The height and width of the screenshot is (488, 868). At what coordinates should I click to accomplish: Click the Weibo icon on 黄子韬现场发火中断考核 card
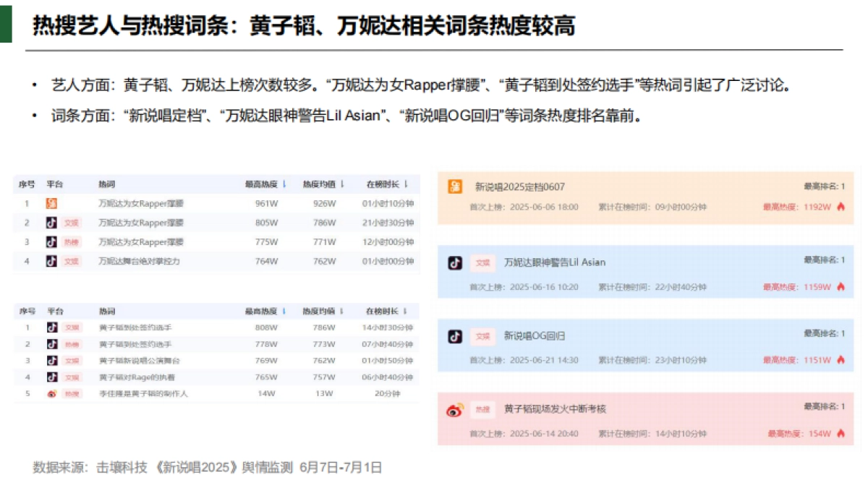point(452,409)
